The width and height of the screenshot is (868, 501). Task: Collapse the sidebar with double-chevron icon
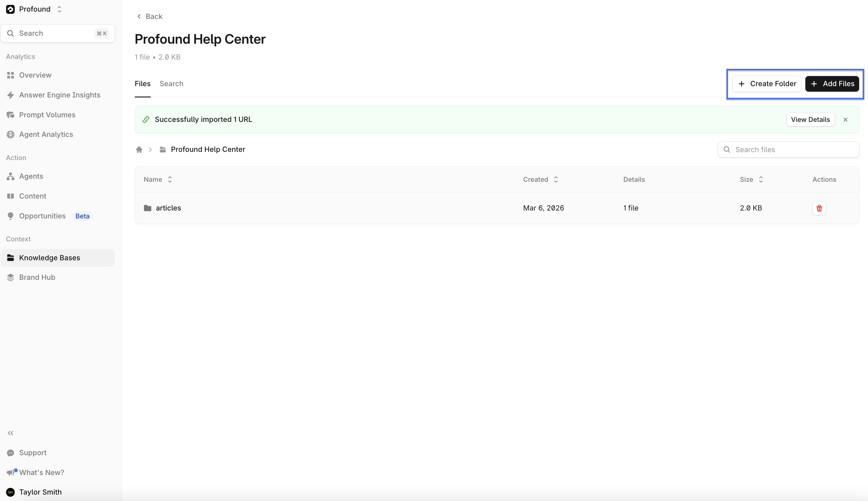[x=10, y=433]
